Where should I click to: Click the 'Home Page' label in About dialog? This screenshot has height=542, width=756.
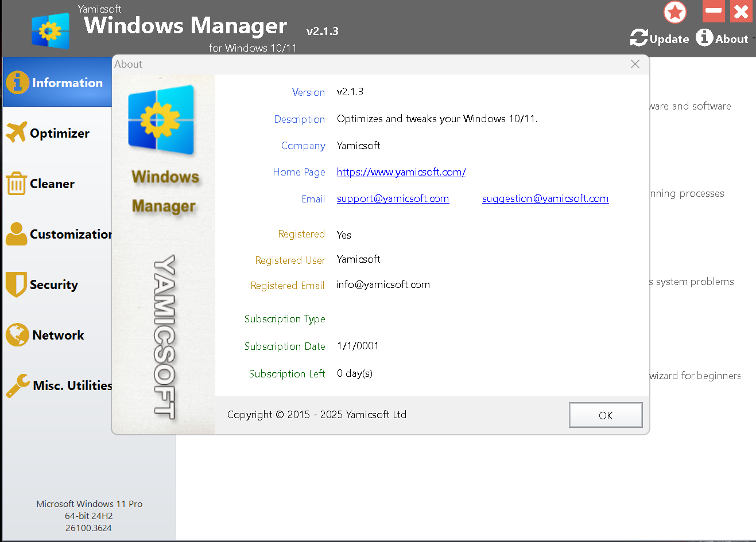coord(299,172)
